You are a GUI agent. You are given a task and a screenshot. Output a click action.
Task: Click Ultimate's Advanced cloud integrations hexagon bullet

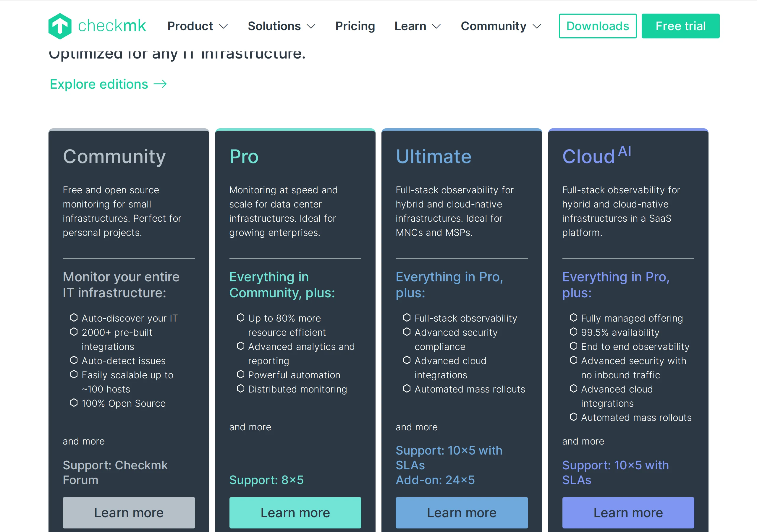point(407,360)
